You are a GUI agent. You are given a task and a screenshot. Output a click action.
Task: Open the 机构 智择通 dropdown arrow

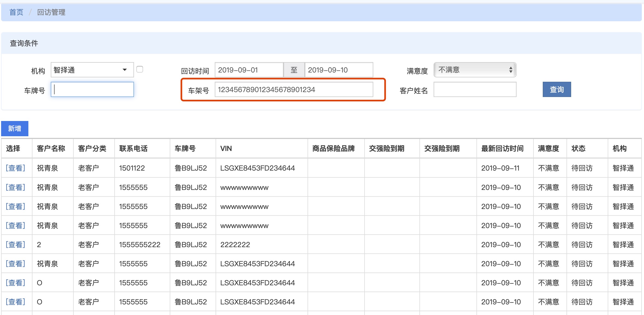pos(125,70)
